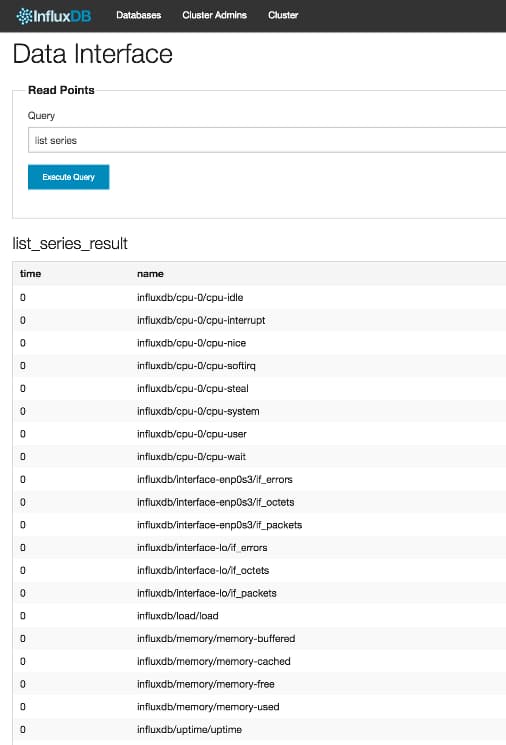Click the Execute Query button
Image resolution: width=506 pixels, height=745 pixels.
68,177
